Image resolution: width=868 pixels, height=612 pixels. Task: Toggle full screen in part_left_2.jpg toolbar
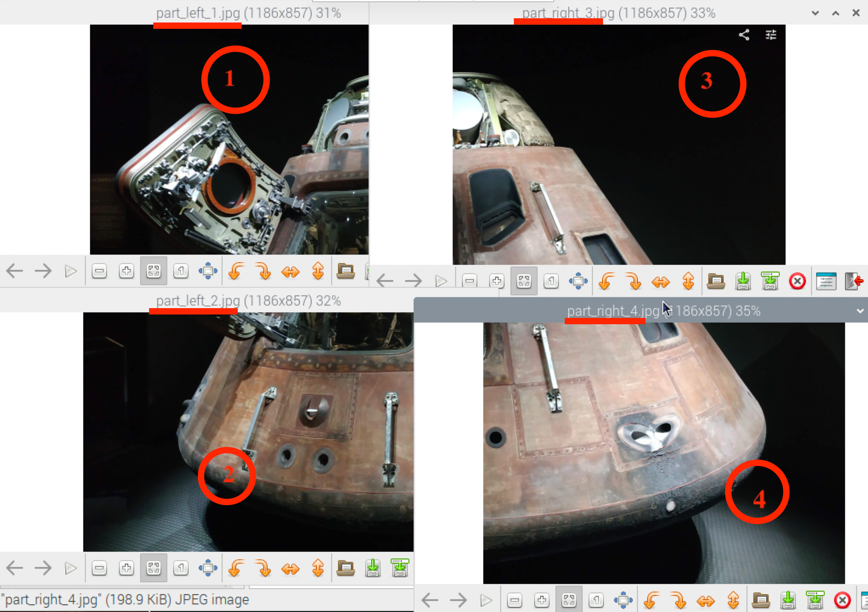click(x=208, y=568)
